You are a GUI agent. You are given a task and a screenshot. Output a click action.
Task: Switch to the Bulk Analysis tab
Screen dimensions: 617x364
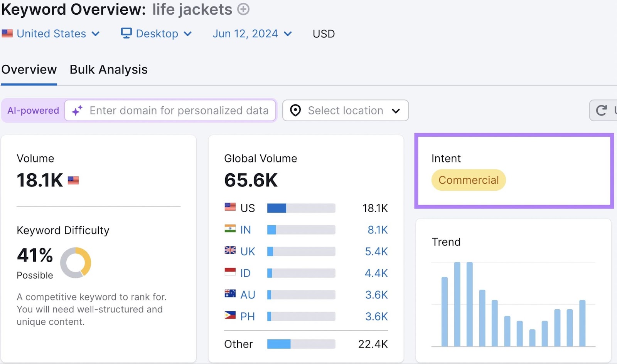coord(109,70)
